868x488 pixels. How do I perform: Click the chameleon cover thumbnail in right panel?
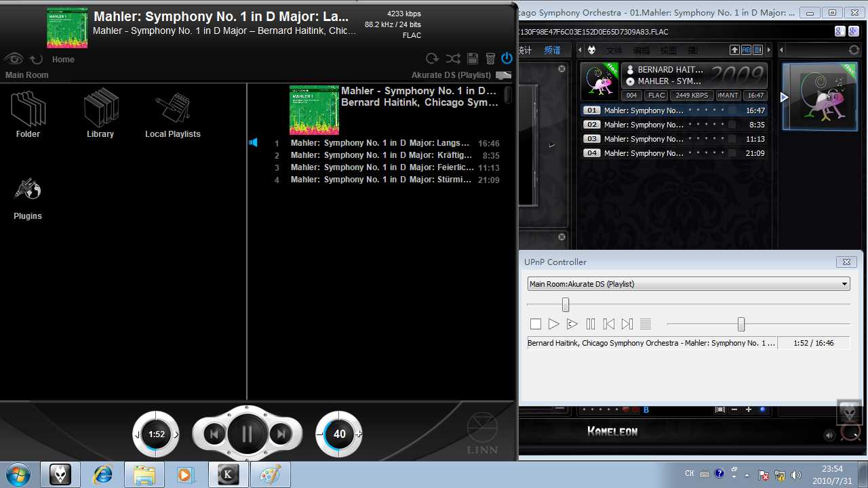tap(819, 96)
